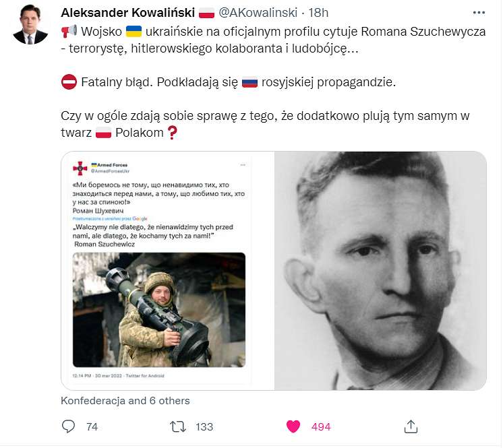Image resolution: width=503 pixels, height=448 pixels.
Task: Toggle the pink heart like icon
Action: pyautogui.click(x=293, y=428)
